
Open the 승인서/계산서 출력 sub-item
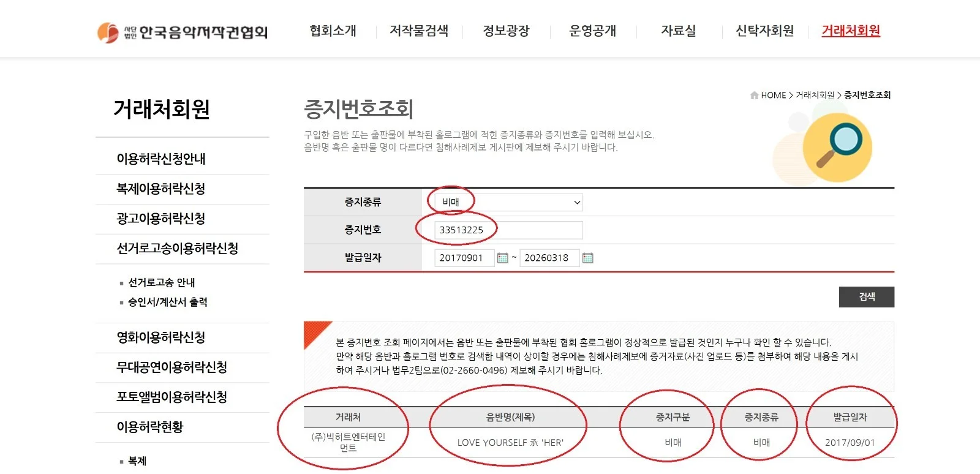pyautogui.click(x=168, y=302)
